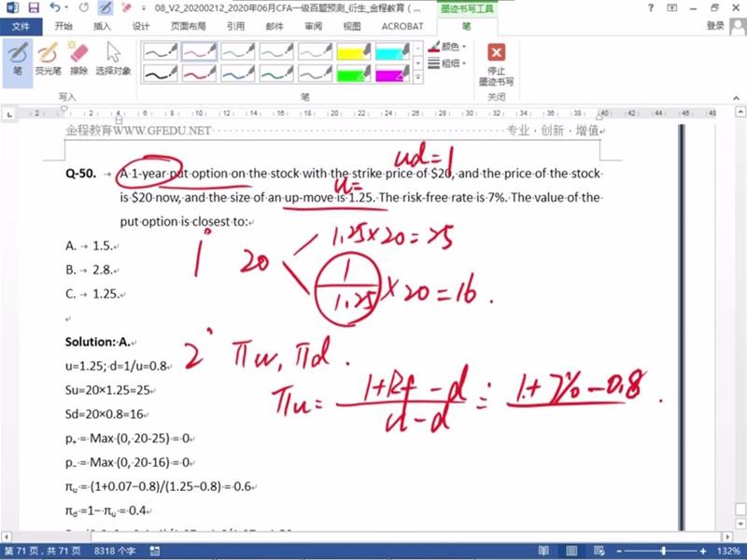Choose the yellow highlighter preset
Image resolution: width=747 pixels, height=560 pixels.
(x=354, y=51)
